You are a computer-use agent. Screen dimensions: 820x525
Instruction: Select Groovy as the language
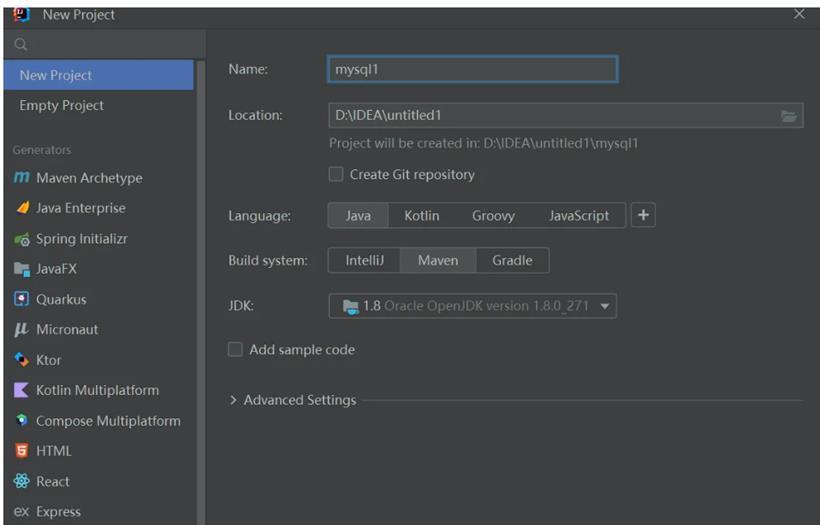493,215
